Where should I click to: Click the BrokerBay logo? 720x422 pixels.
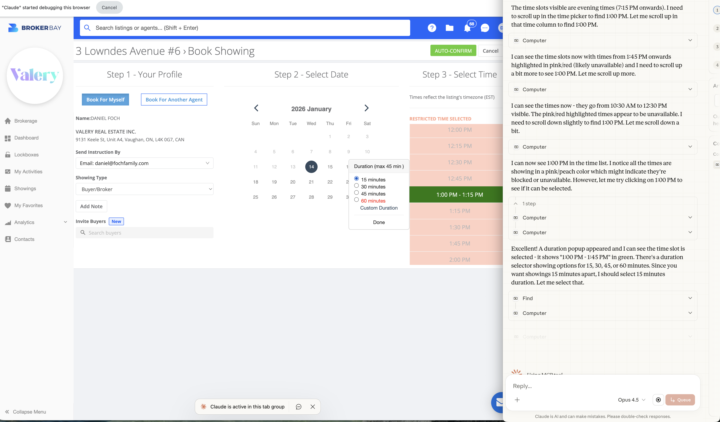click(x=35, y=28)
